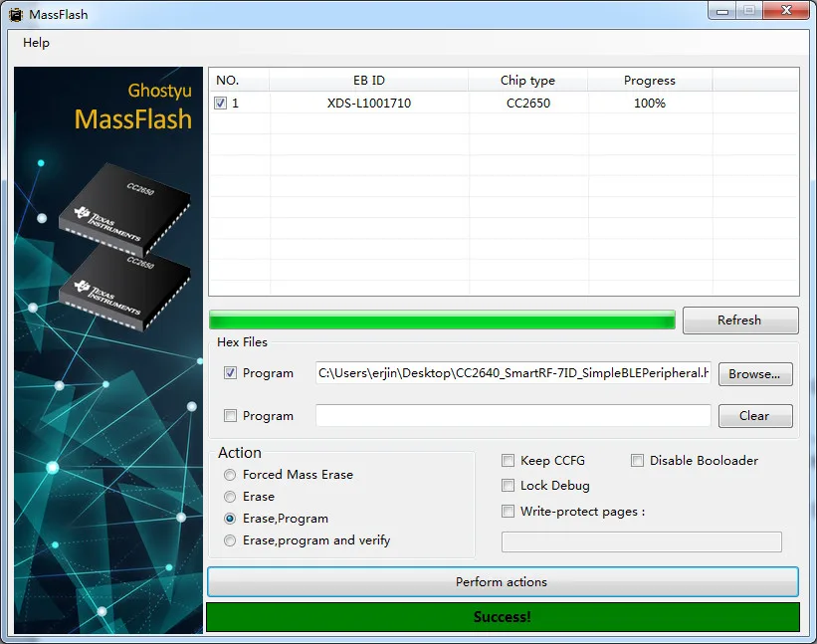Browse for a hex file
817x644 pixels.
[755, 374]
